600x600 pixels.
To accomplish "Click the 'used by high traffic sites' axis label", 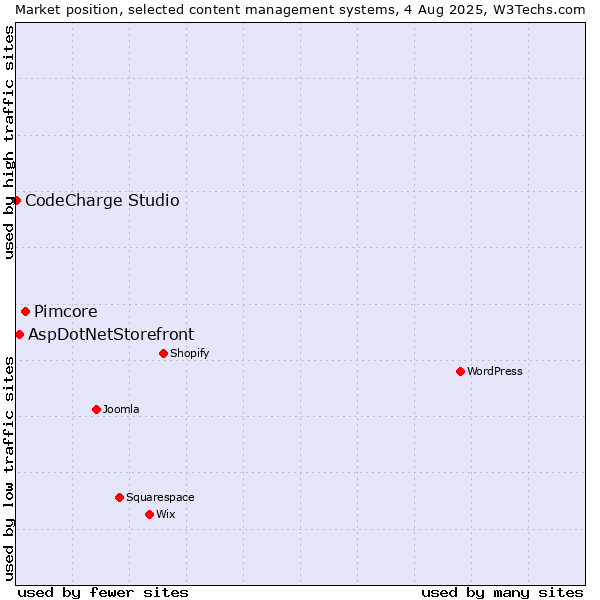I will [x=8, y=142].
